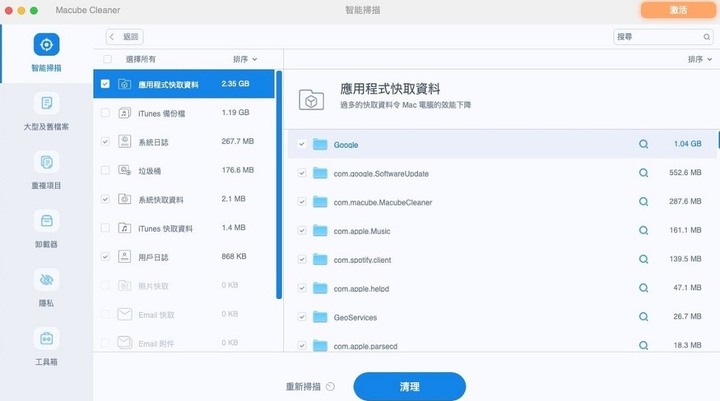720x401 pixels.
Task: Uncheck the 應用程式快取資料 checkbox
Action: (105, 84)
